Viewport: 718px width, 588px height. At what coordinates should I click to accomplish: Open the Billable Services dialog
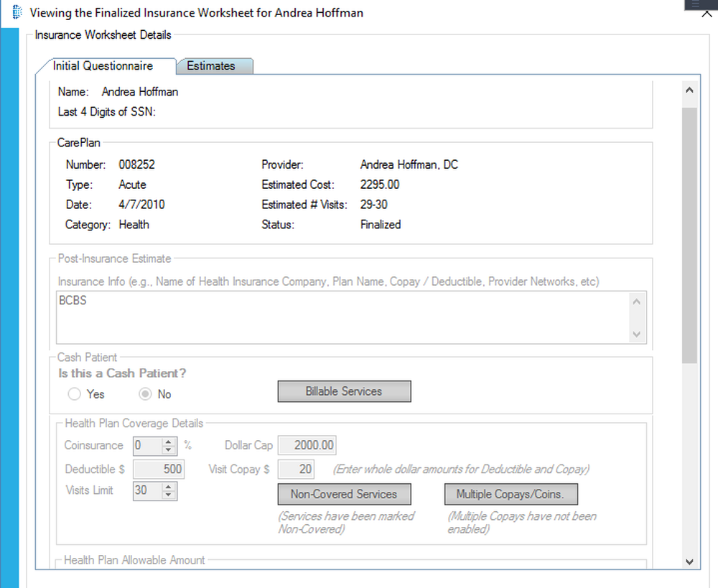click(344, 391)
